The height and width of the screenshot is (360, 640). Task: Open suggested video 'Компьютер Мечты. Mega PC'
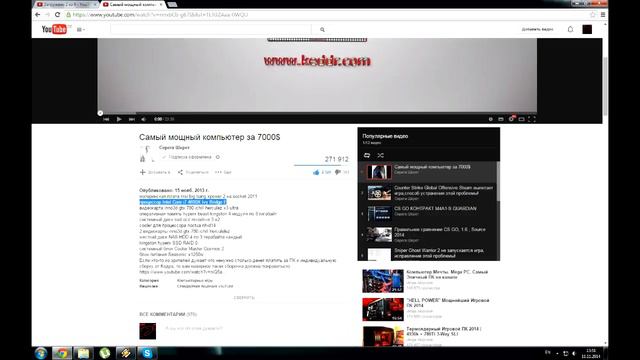point(427,281)
